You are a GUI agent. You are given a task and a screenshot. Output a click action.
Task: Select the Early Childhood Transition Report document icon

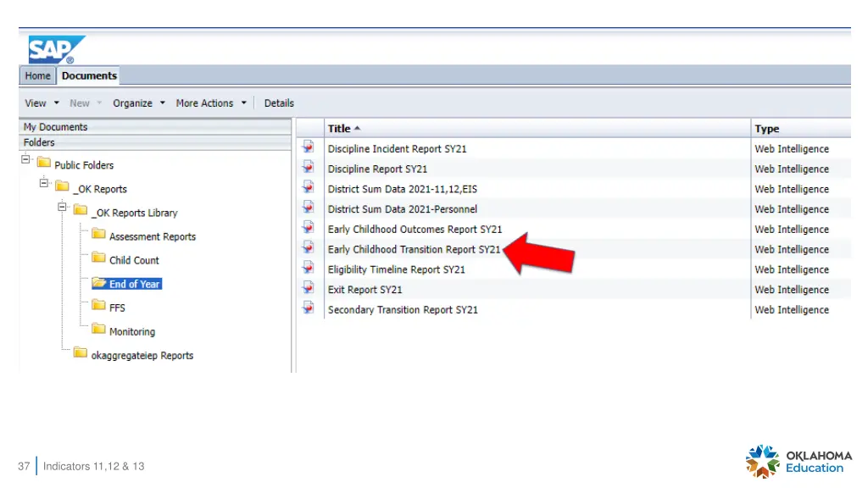[309, 248]
